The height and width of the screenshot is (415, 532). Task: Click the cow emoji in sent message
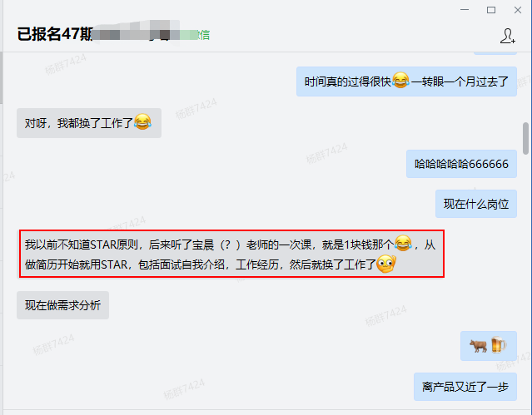[478, 346]
